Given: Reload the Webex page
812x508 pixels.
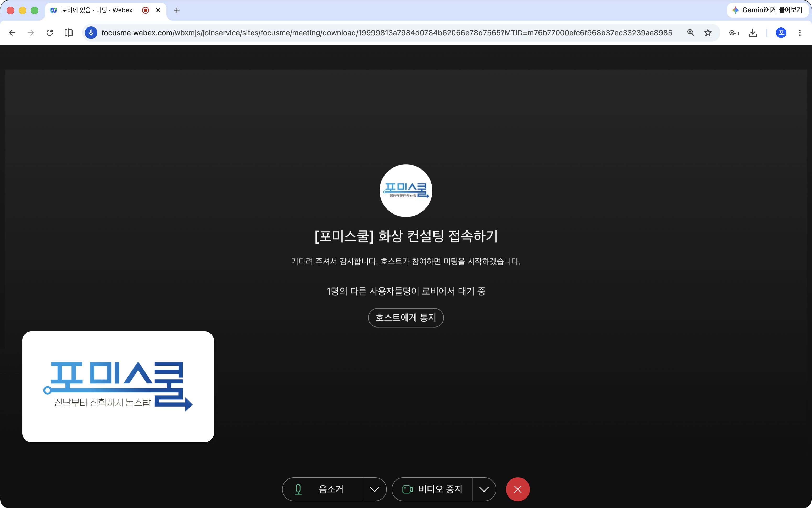Looking at the screenshot, I should (x=50, y=33).
